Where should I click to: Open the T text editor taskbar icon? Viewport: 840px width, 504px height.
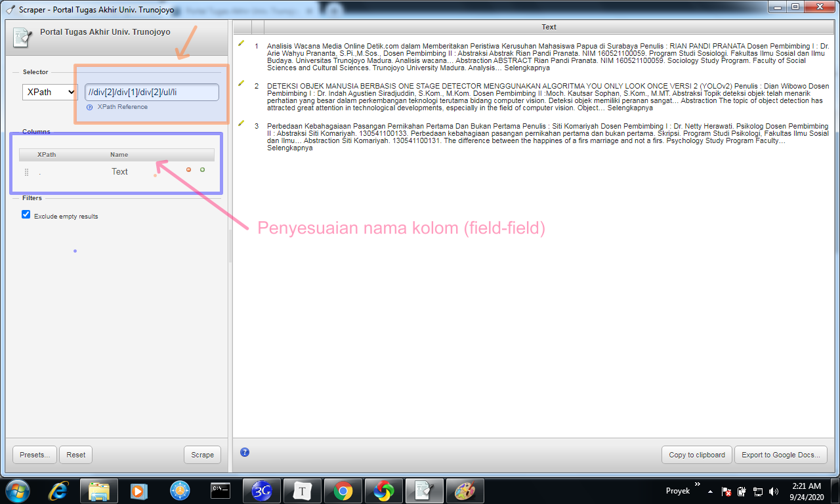303,491
